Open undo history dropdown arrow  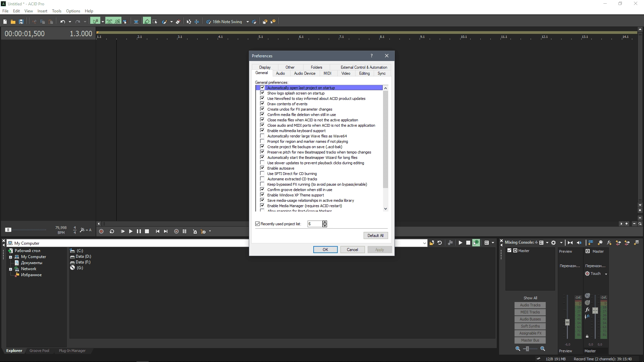click(70, 22)
